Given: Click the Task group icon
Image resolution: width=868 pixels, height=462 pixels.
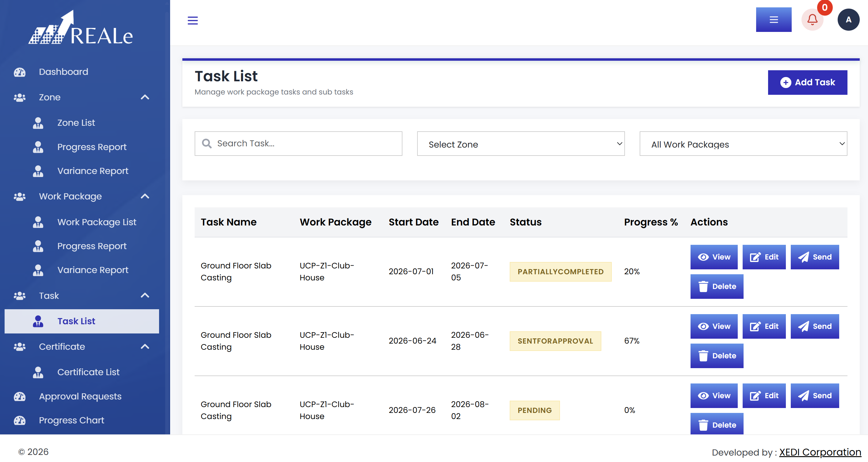Looking at the screenshot, I should tap(20, 296).
